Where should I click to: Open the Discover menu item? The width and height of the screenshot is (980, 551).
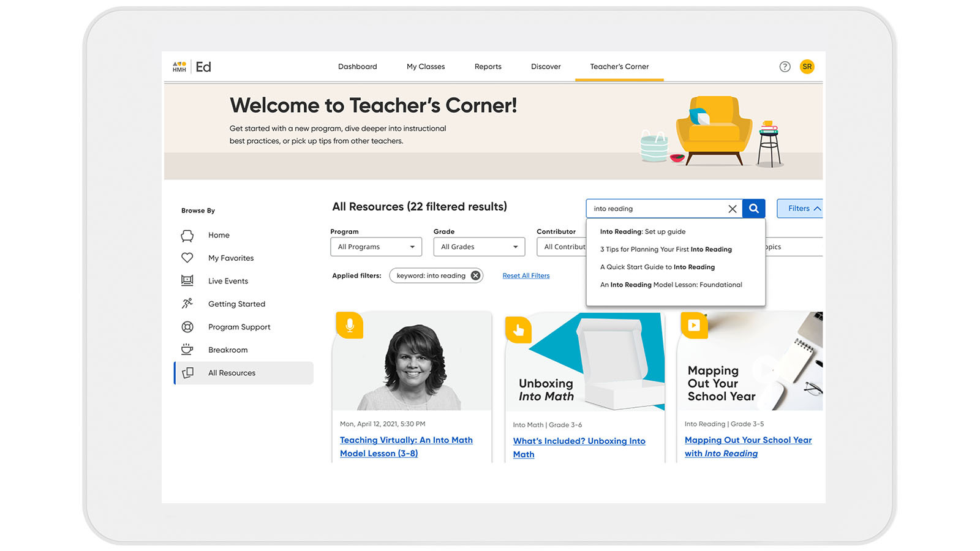[x=545, y=66]
